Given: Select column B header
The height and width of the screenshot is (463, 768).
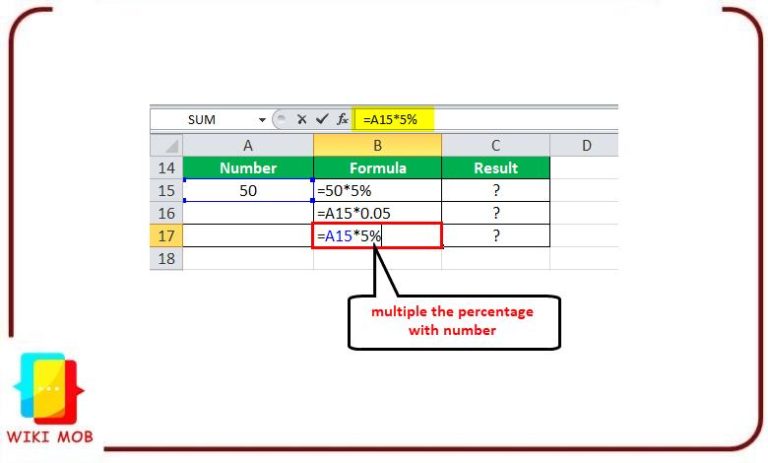Looking at the screenshot, I should pos(377,145).
